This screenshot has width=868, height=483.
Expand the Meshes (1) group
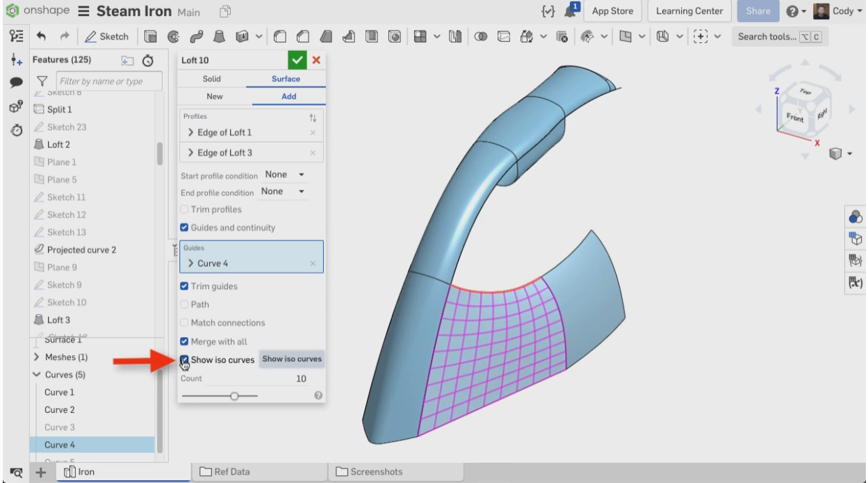click(x=36, y=357)
